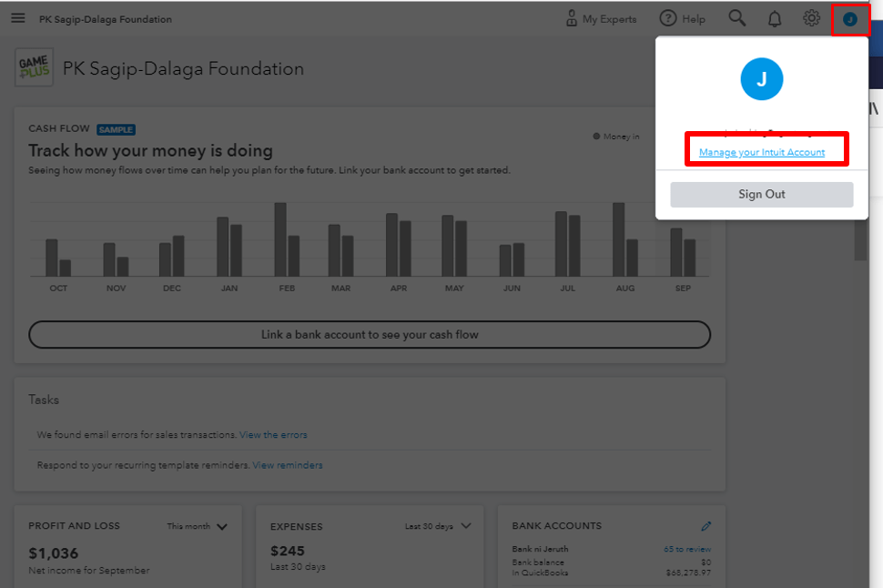Open notifications via the bell icon

click(x=775, y=18)
